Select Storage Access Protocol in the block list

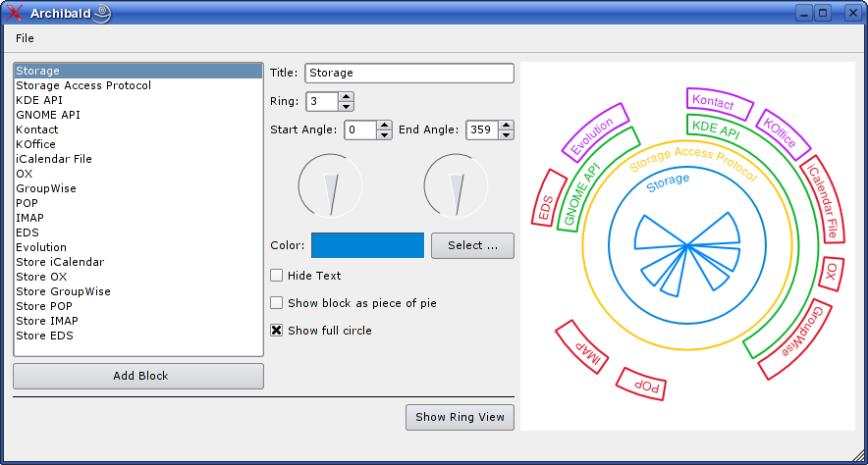[83, 85]
